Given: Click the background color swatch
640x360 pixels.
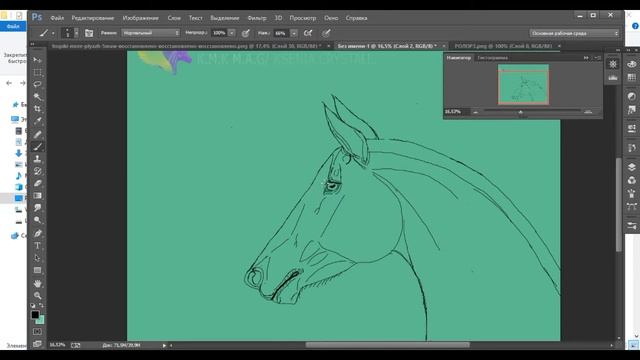Looking at the screenshot, I should (x=41, y=320).
